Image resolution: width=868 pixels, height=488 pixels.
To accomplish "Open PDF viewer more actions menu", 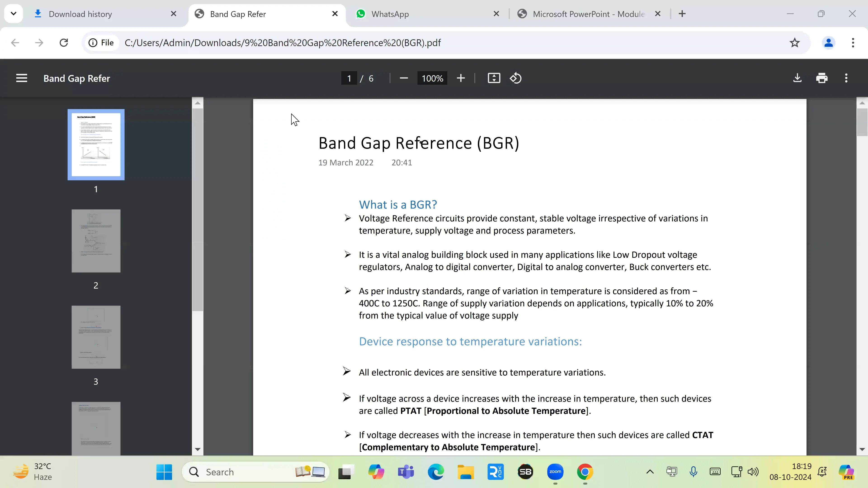I will tap(846, 78).
